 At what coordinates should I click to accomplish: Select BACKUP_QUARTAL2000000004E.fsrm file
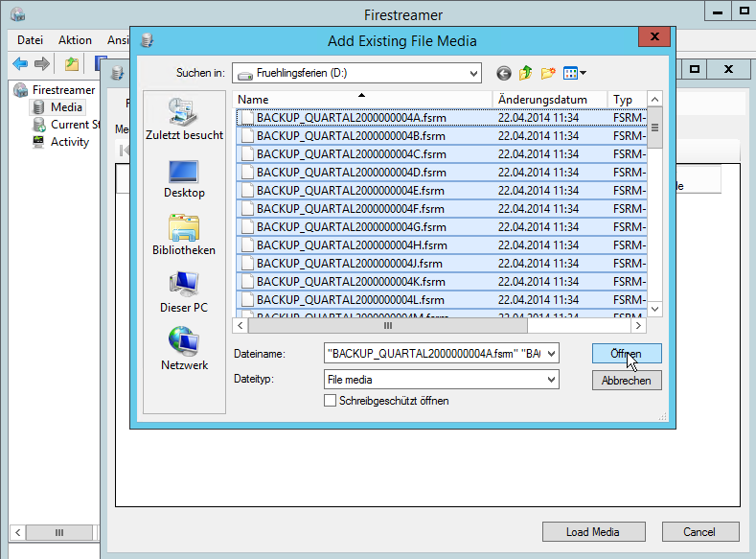(x=350, y=191)
